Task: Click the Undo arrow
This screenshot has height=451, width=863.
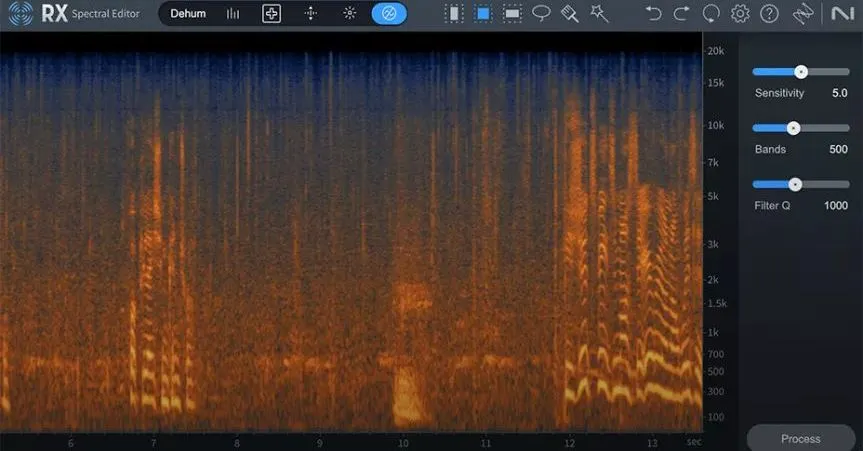Action: pyautogui.click(x=653, y=14)
